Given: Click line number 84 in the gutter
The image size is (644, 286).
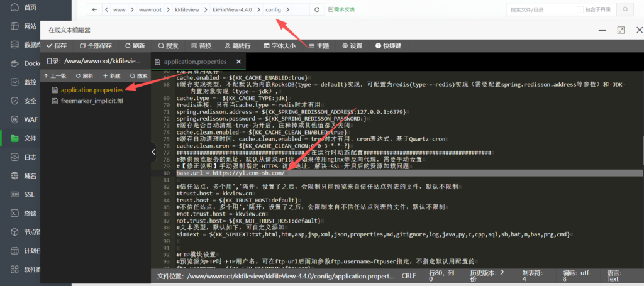Looking at the screenshot, I should pyautogui.click(x=166, y=200).
